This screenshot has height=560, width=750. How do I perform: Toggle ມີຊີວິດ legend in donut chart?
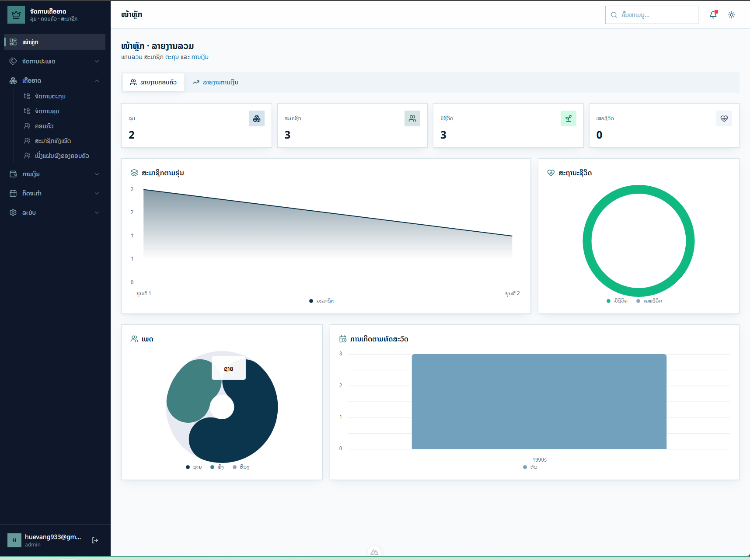click(617, 301)
